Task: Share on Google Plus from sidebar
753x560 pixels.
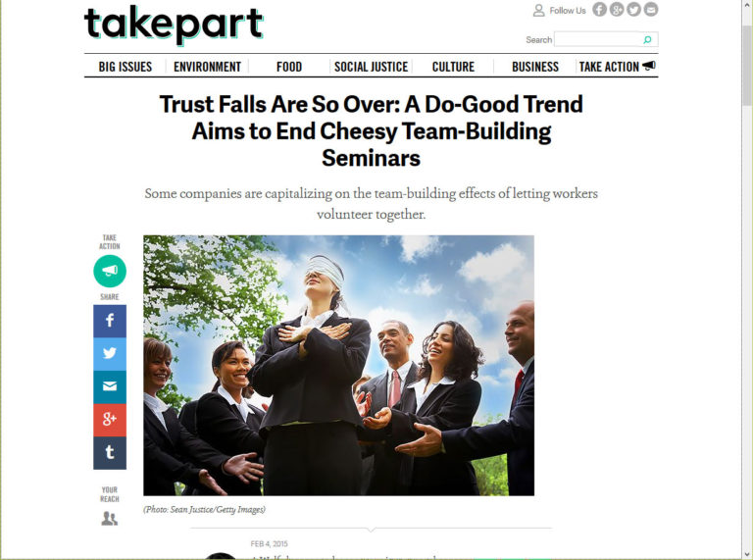Action: [110, 420]
